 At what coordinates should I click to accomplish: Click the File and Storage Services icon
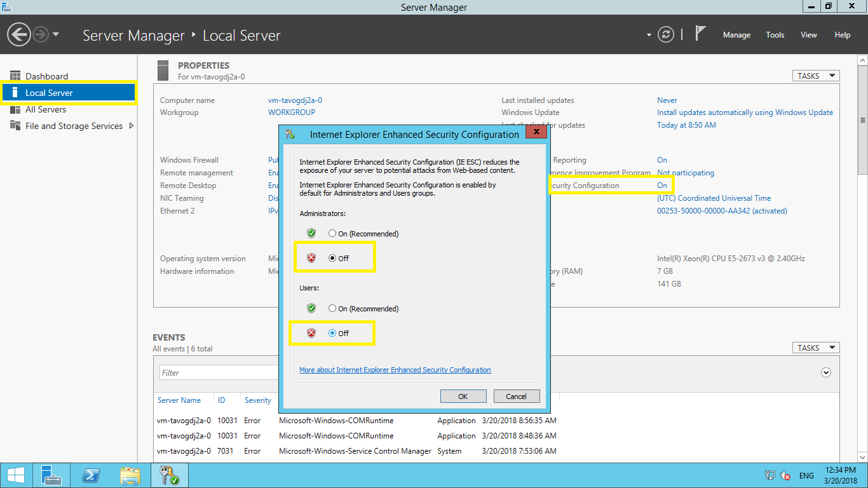15,126
